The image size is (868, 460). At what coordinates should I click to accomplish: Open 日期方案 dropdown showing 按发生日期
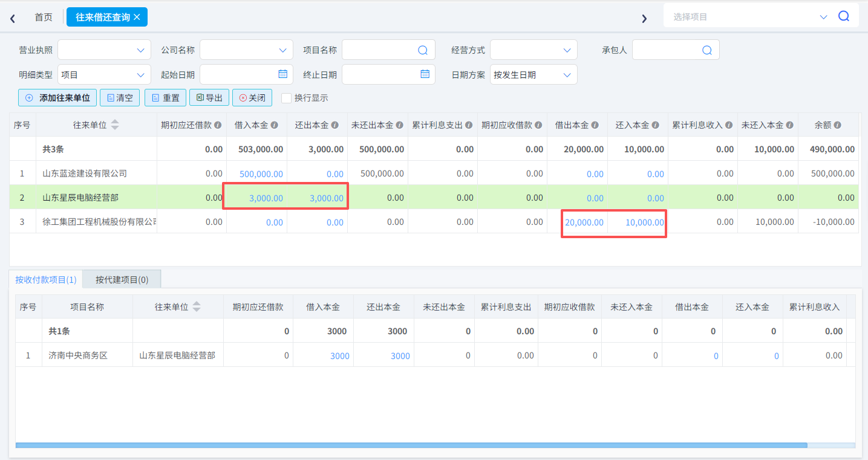pos(534,75)
